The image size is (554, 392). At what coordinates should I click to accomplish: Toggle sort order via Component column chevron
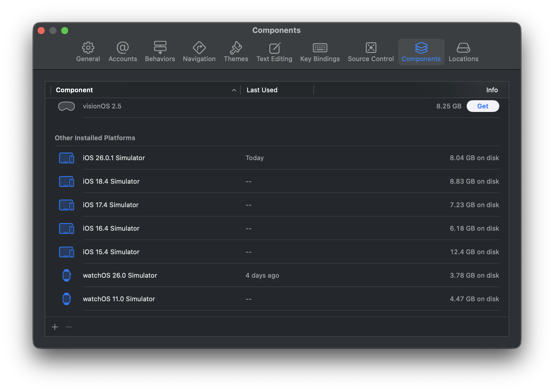click(234, 90)
